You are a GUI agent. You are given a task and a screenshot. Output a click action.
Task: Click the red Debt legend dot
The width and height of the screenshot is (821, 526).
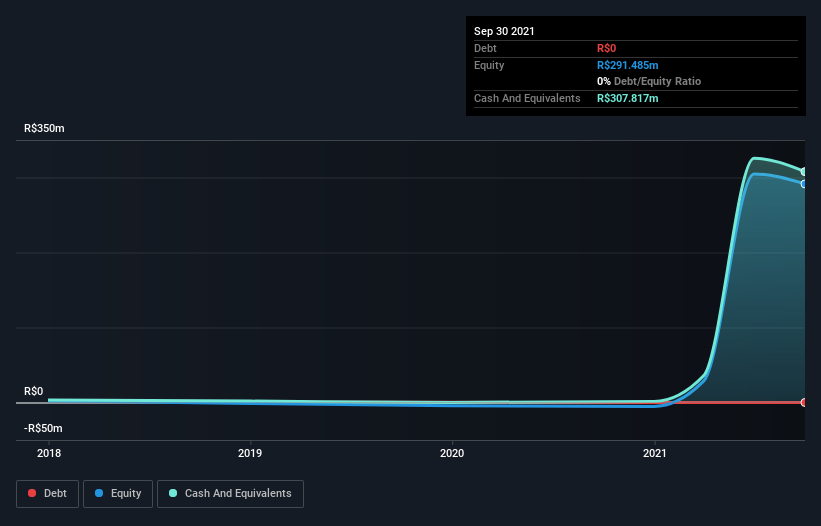[32, 493]
